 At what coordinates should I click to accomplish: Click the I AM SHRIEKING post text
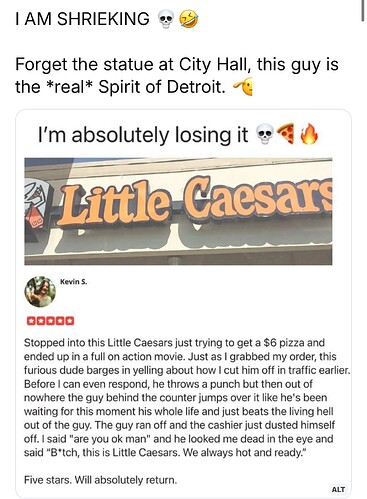[x=82, y=19]
